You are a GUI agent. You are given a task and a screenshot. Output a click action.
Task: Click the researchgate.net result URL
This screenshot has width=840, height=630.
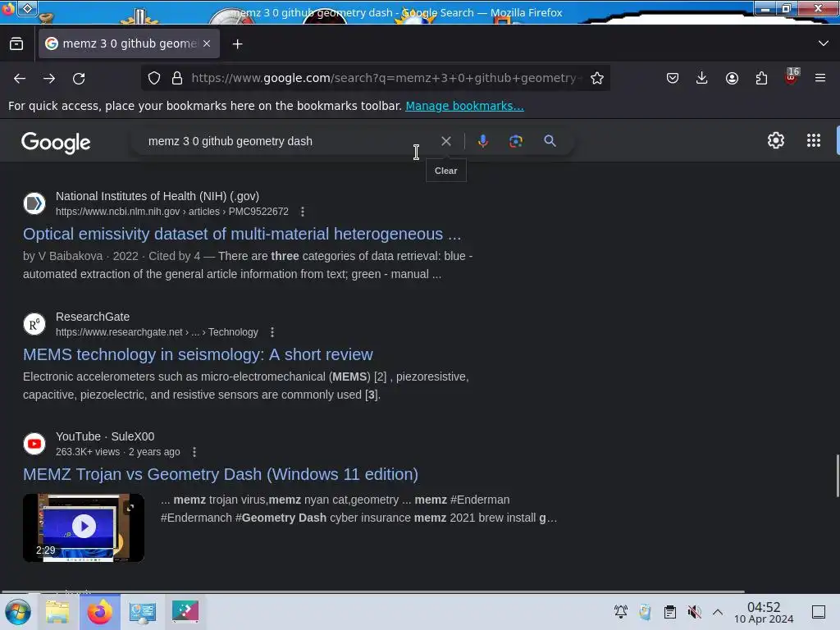157,332
